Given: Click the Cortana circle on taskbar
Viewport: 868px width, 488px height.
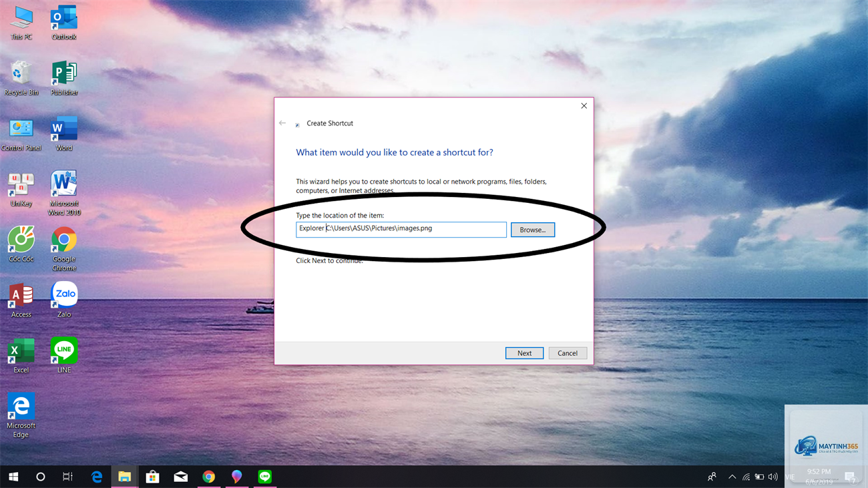Looking at the screenshot, I should click(41, 477).
